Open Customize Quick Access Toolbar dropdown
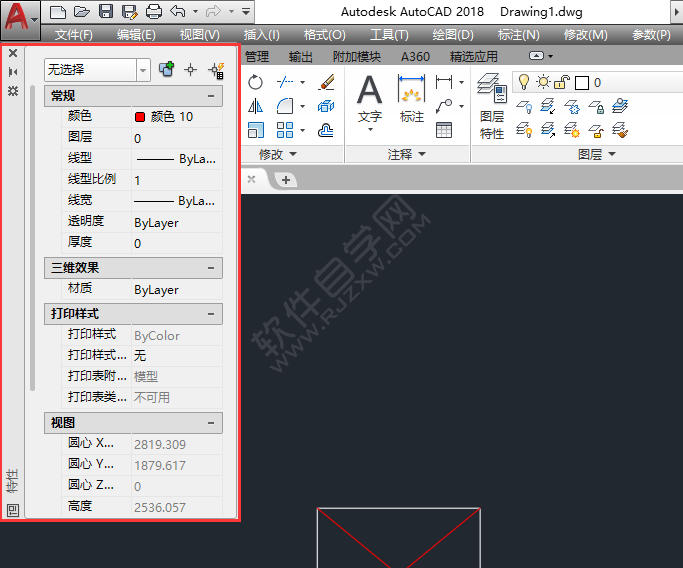 click(246, 11)
